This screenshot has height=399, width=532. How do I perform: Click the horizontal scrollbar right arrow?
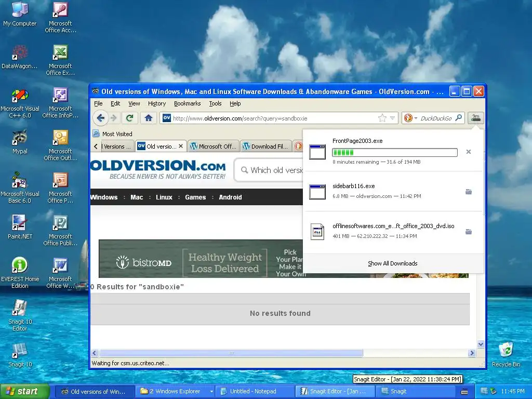tap(472, 353)
